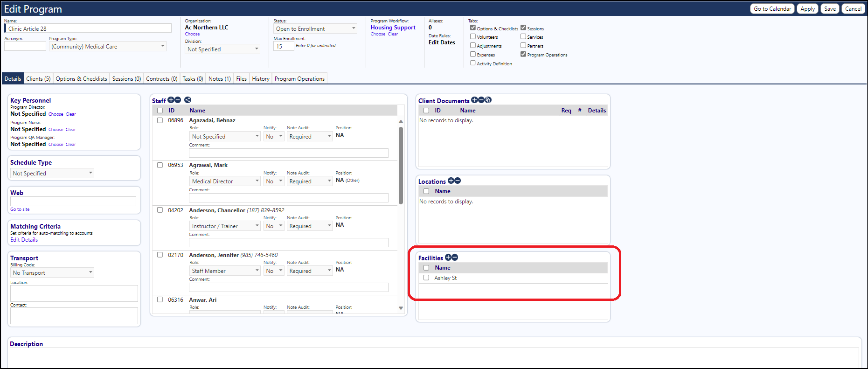Click the Go to site link
Image resolution: width=868 pixels, height=369 pixels.
20,209
